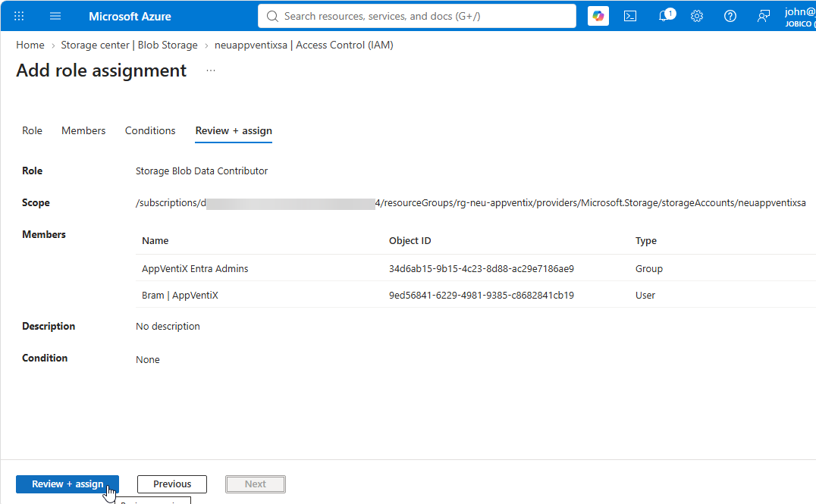
Task: Go to the Home breadcrumb
Action: point(30,45)
